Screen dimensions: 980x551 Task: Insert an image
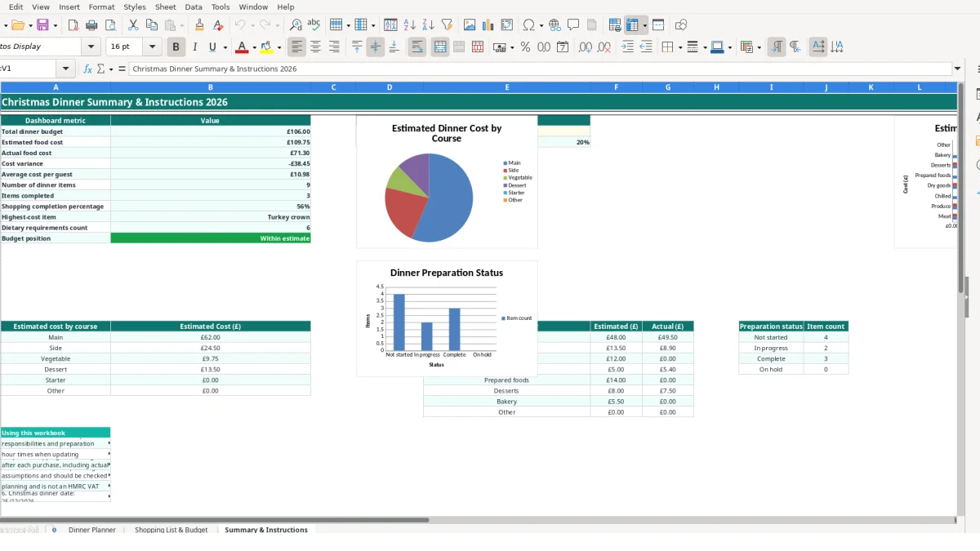(470, 25)
